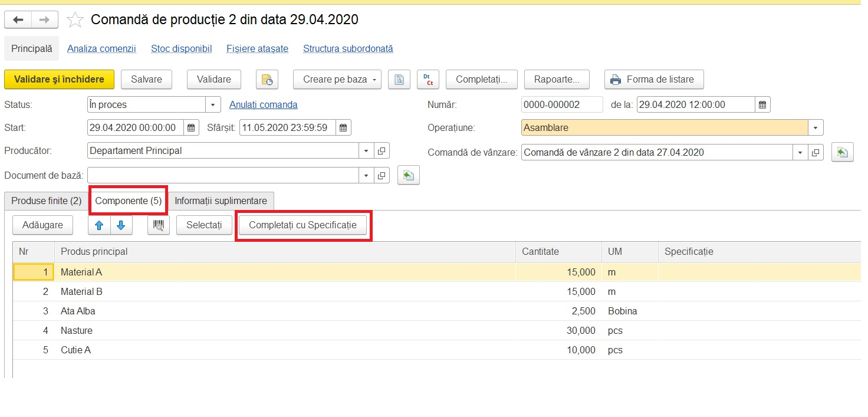Move the selected row up with the blue arrow

tap(99, 225)
